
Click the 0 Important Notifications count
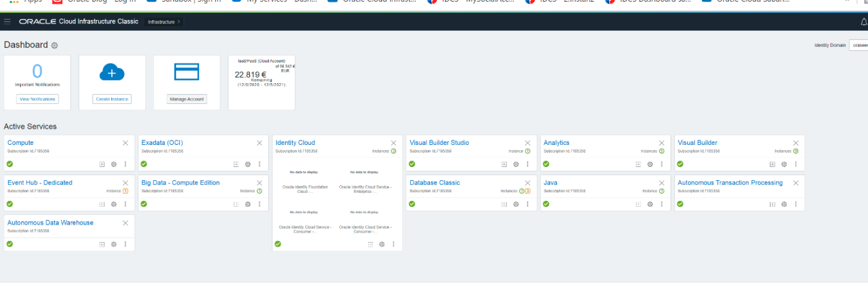(x=37, y=71)
